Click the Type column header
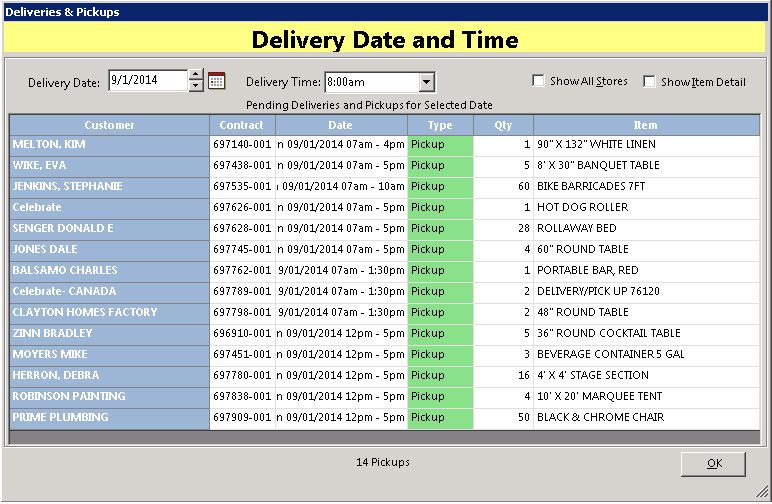 tap(440, 125)
